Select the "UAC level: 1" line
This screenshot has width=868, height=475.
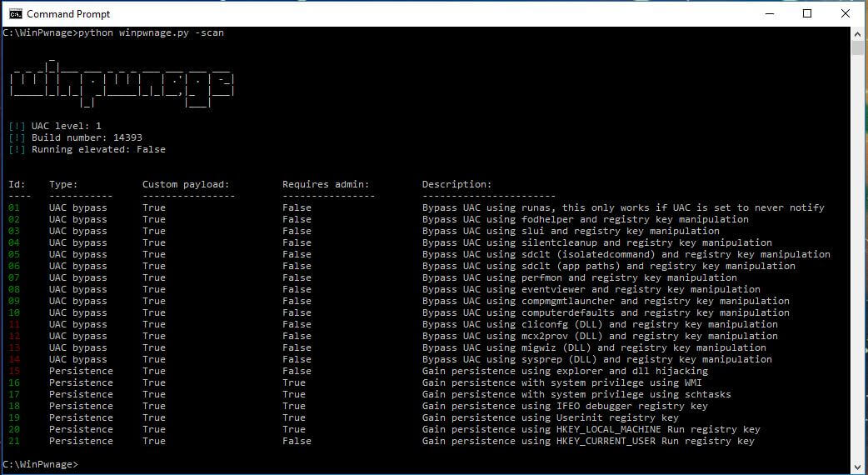tap(66, 127)
